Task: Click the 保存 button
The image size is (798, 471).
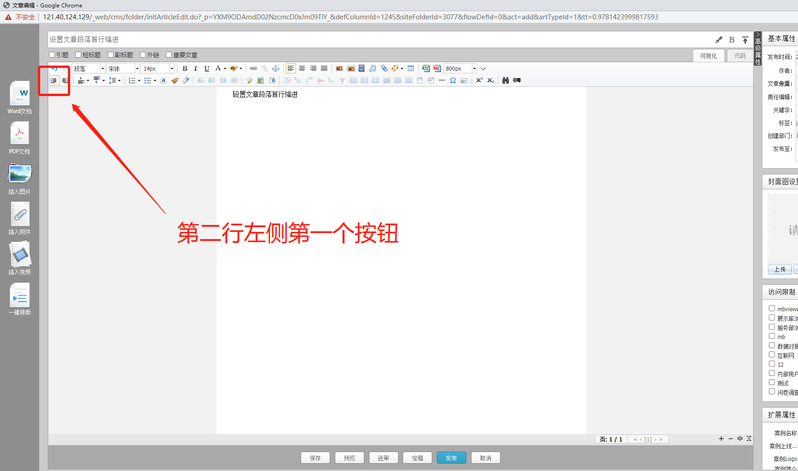Action: [315, 457]
